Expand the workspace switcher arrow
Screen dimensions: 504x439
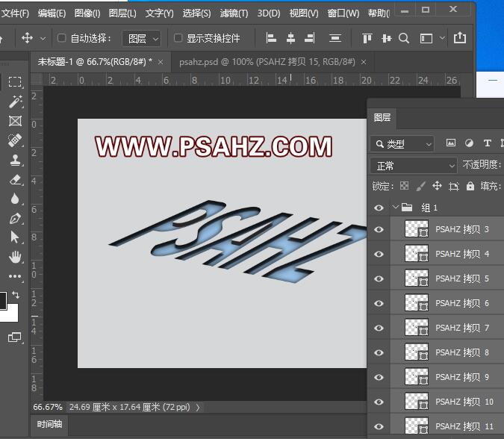(x=442, y=38)
